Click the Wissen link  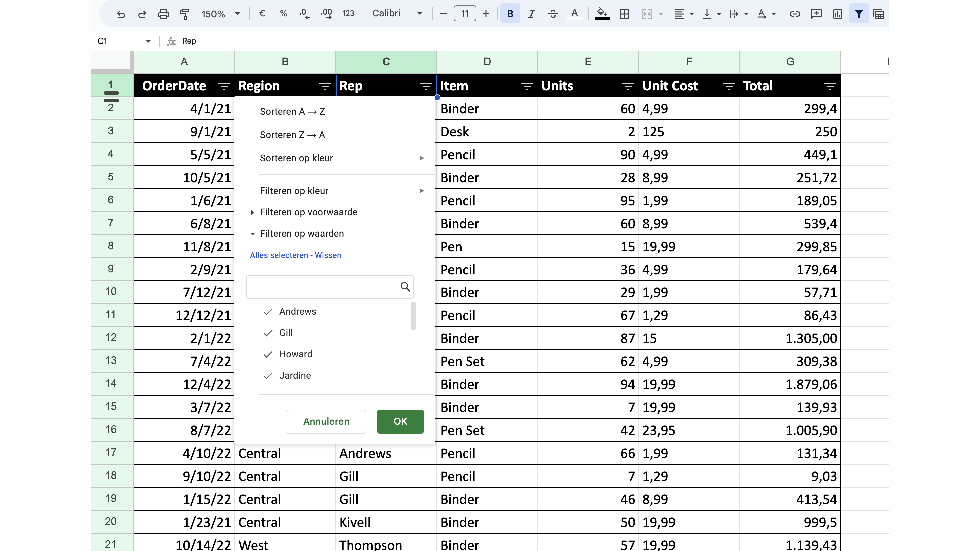pos(328,255)
